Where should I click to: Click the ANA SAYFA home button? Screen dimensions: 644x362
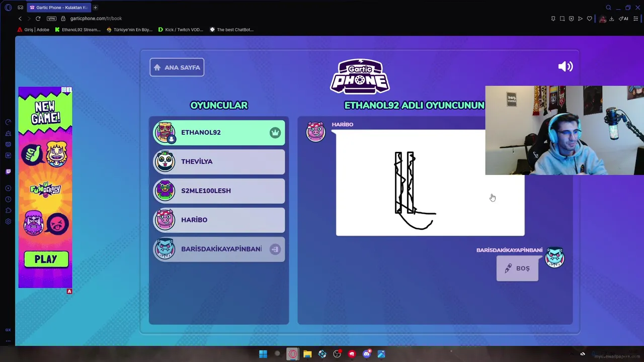point(177,67)
